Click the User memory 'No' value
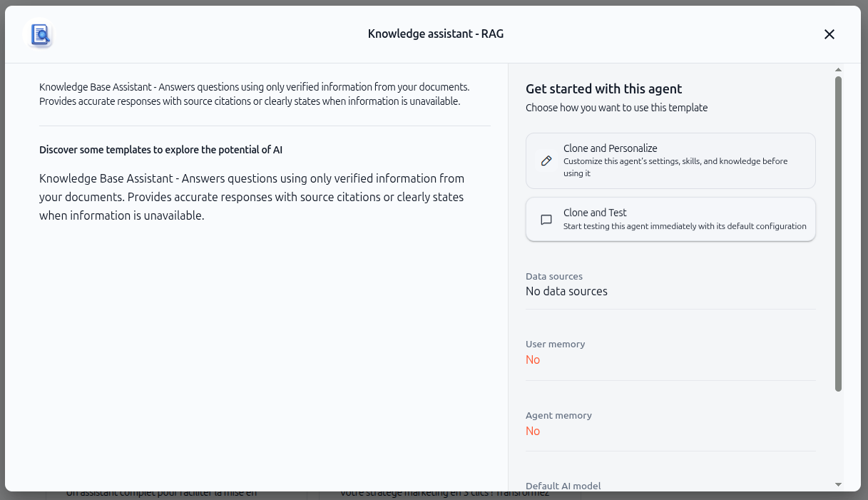This screenshot has width=868, height=500. (x=533, y=359)
